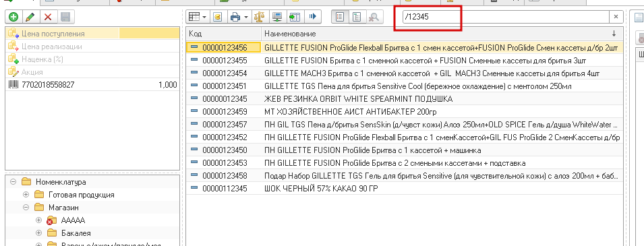The height and width of the screenshot is (246, 644).
Task: Click the blue arrow more actions icon
Action: pos(312,17)
